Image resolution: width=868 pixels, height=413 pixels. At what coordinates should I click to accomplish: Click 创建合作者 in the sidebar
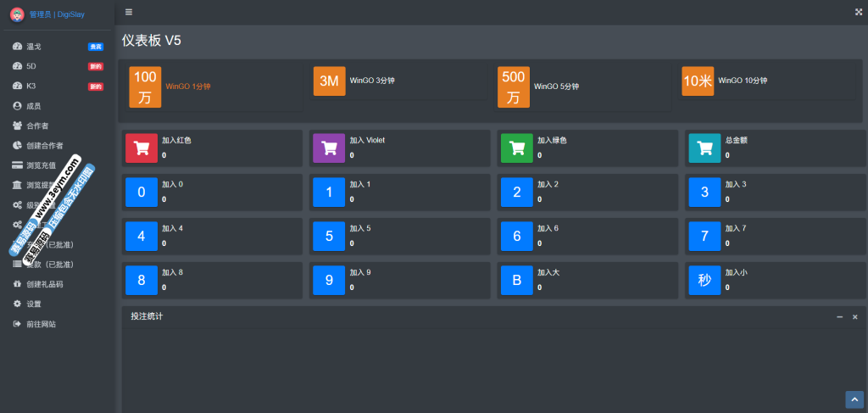[44, 146]
